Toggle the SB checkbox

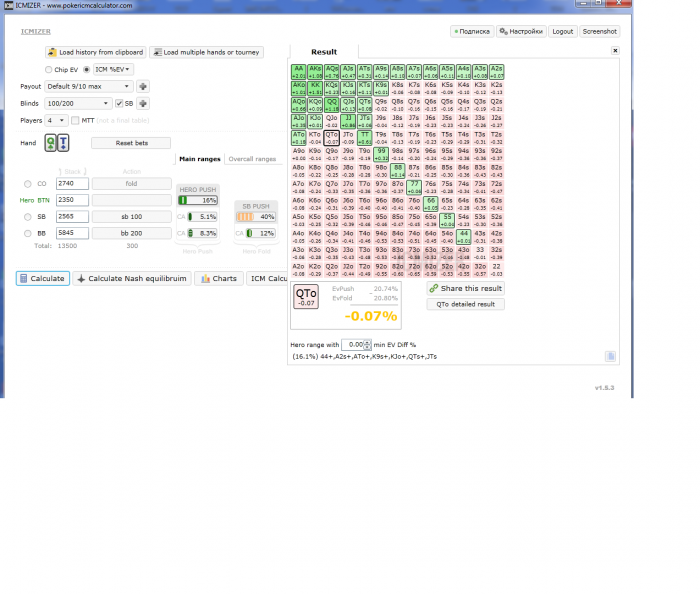coord(119,104)
